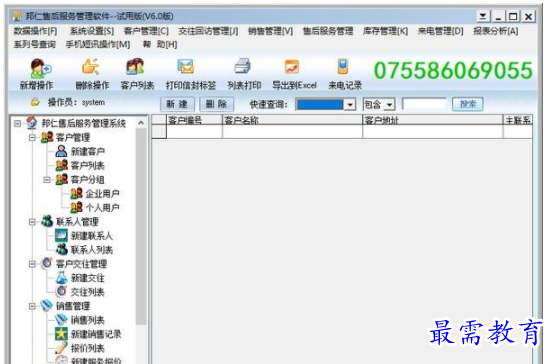Click the 新建 button

point(177,104)
